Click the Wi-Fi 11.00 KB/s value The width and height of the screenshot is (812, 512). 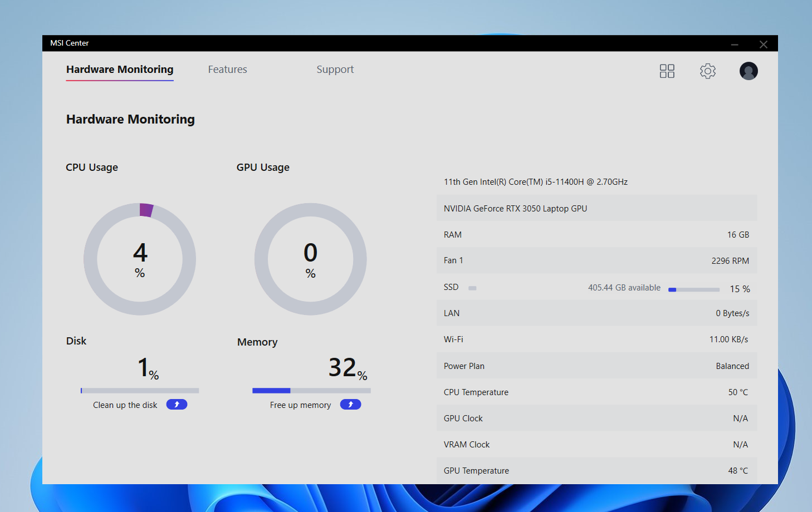click(x=728, y=339)
